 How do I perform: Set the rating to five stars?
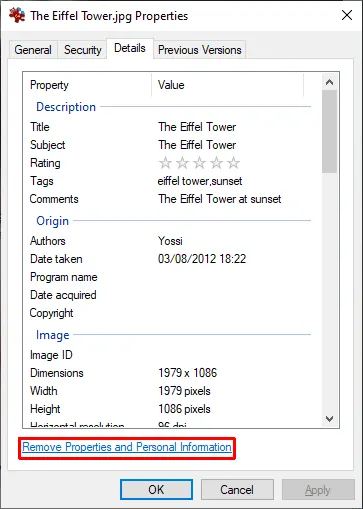[x=234, y=163]
